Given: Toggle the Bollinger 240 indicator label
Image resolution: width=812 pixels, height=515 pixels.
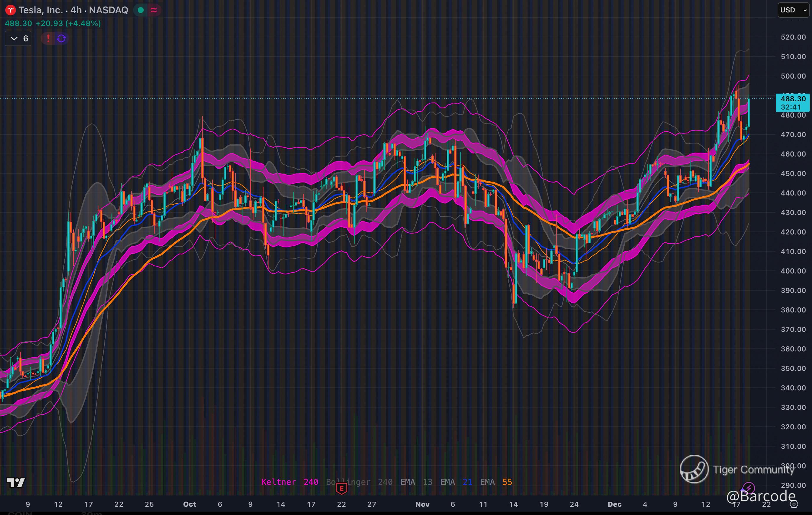Looking at the screenshot, I should click(x=359, y=482).
